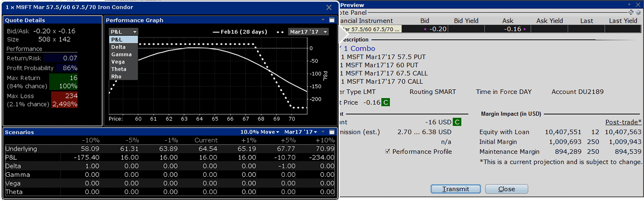Close the Iron Condor performance window

click(x=329, y=7)
